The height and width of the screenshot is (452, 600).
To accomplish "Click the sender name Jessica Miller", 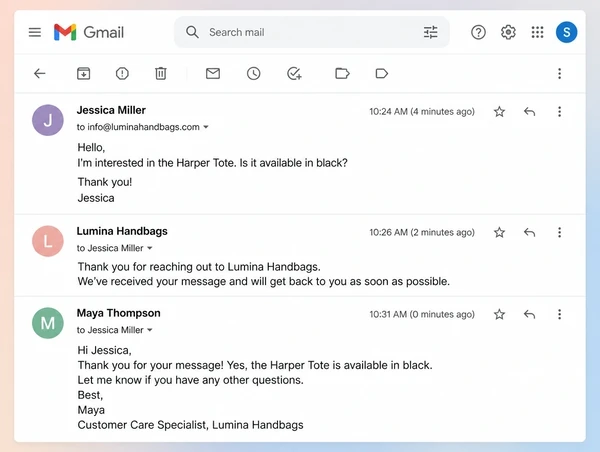I will click(111, 110).
